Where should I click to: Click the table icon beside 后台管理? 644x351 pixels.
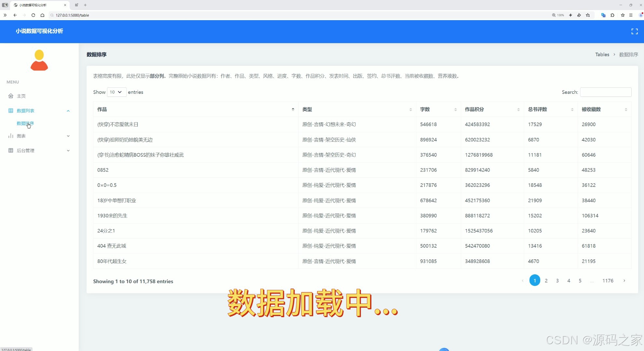pos(11,150)
